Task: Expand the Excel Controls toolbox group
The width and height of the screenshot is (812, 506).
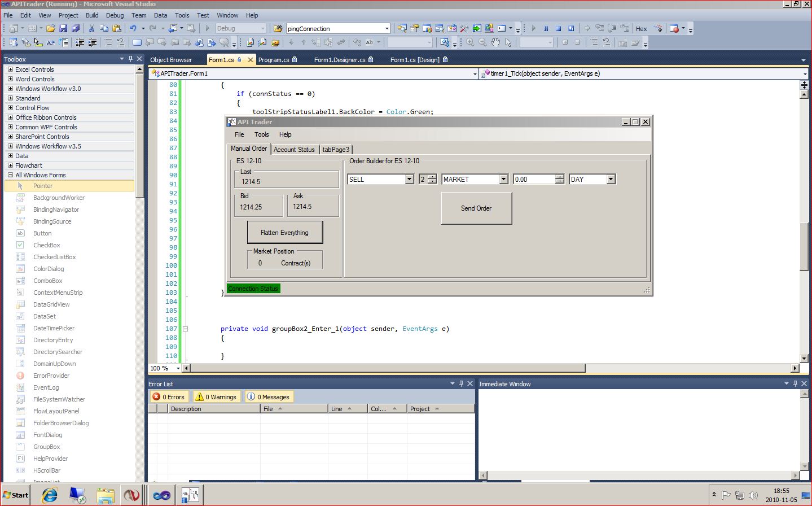Action: click(10, 69)
